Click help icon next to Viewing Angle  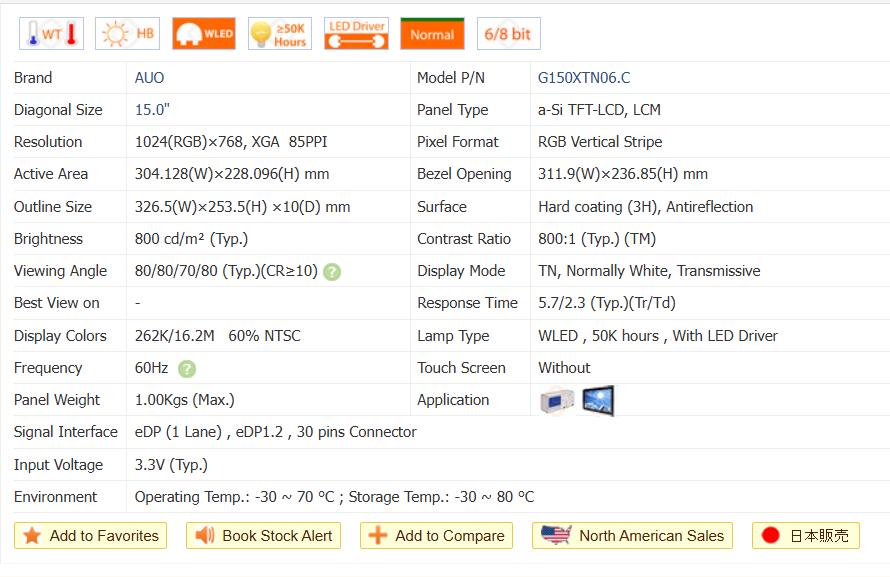332,272
